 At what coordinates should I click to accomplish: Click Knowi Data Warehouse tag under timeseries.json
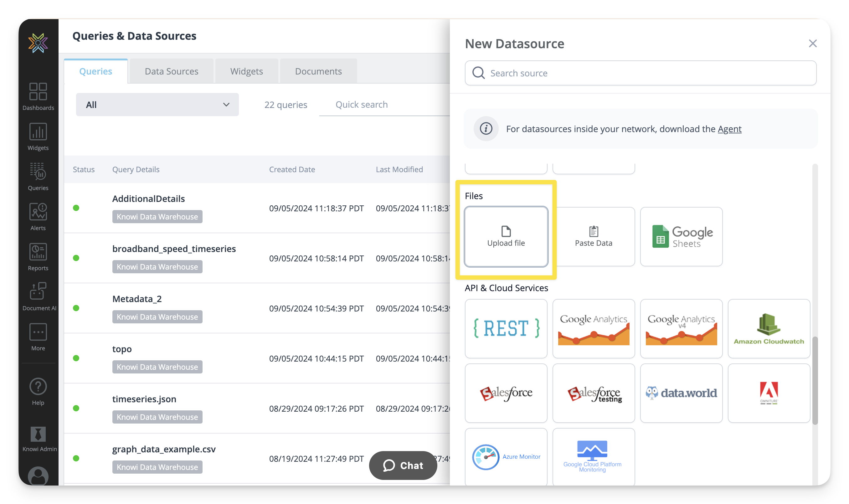coord(157,417)
